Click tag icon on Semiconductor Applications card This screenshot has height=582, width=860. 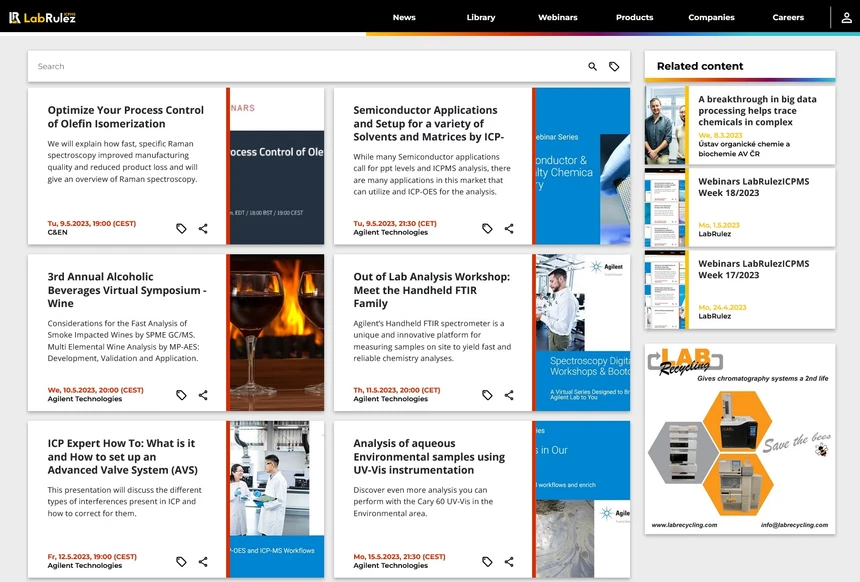point(487,228)
